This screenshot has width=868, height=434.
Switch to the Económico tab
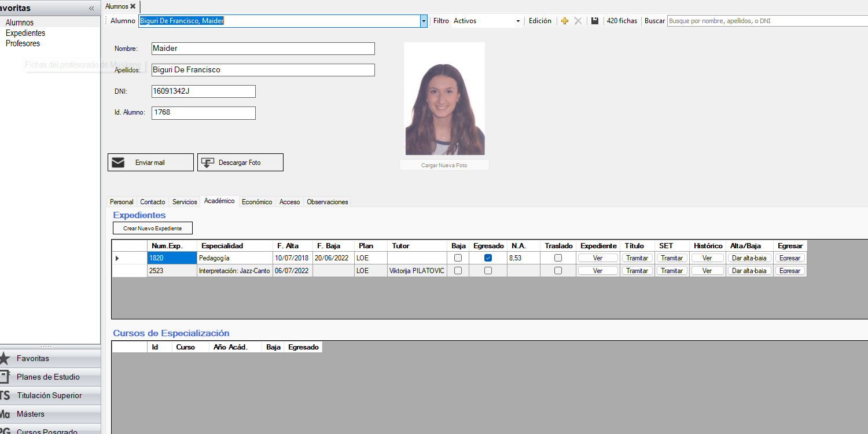(257, 202)
